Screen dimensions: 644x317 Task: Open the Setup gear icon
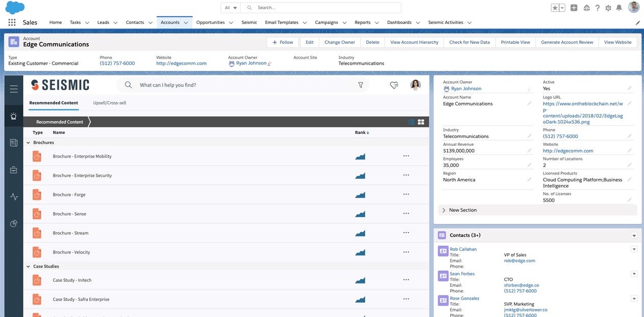click(x=608, y=8)
